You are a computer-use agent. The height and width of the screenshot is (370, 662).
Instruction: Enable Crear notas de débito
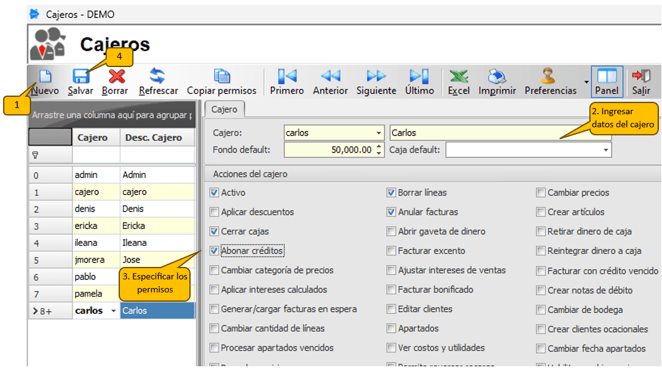point(541,291)
